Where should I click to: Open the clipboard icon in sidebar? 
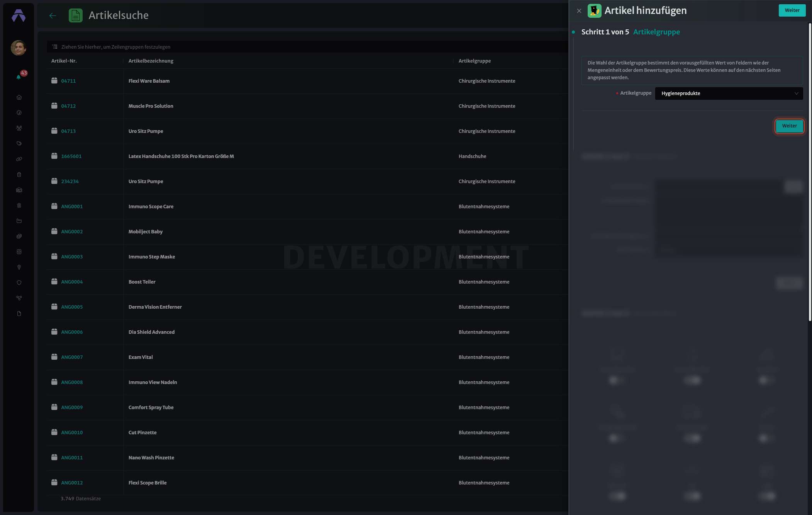[19, 175]
